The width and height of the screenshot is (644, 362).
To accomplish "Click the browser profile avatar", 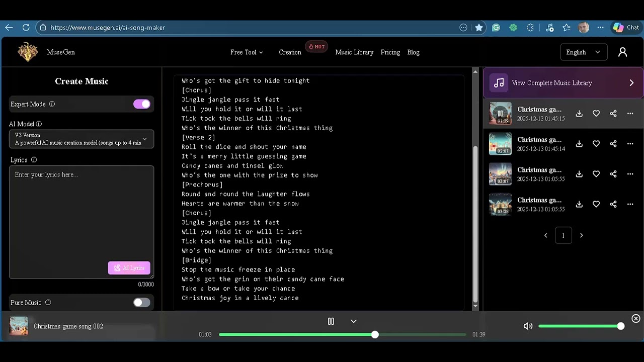I will 584,28.
